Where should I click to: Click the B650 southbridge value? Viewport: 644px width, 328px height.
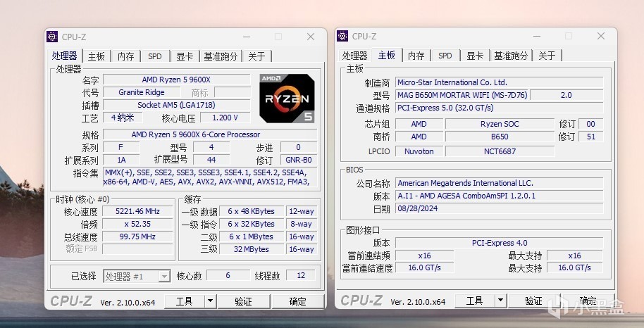tap(500, 137)
